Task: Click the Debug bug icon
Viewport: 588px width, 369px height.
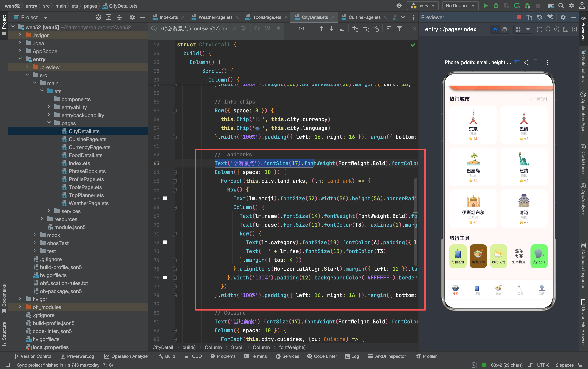Action: (x=496, y=6)
